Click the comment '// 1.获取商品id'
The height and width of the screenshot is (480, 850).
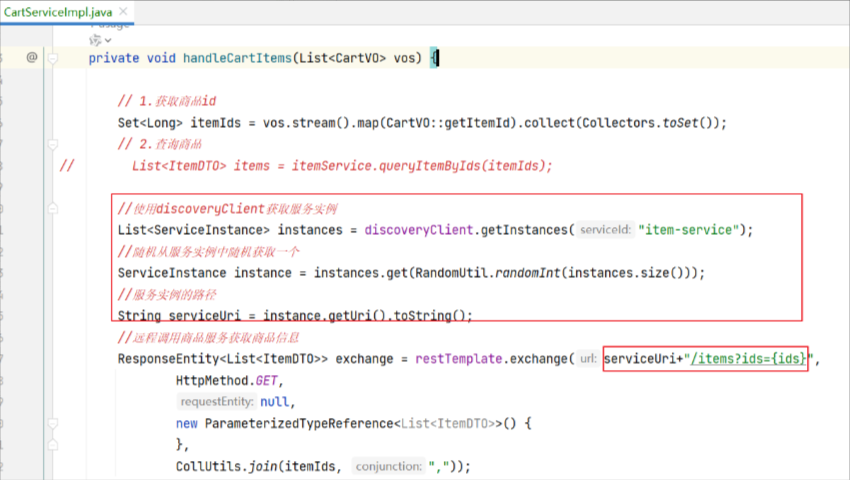pyautogui.click(x=167, y=101)
